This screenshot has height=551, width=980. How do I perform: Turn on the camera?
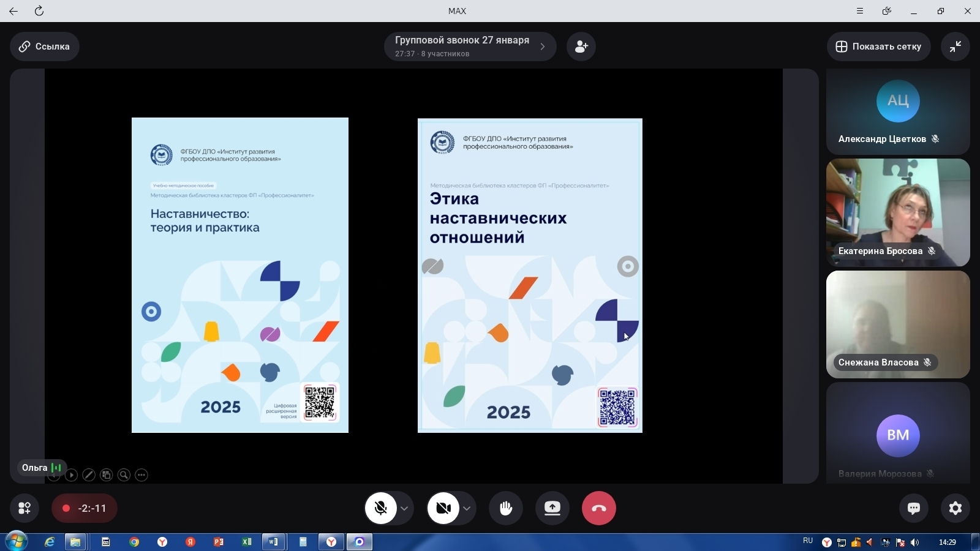(443, 508)
